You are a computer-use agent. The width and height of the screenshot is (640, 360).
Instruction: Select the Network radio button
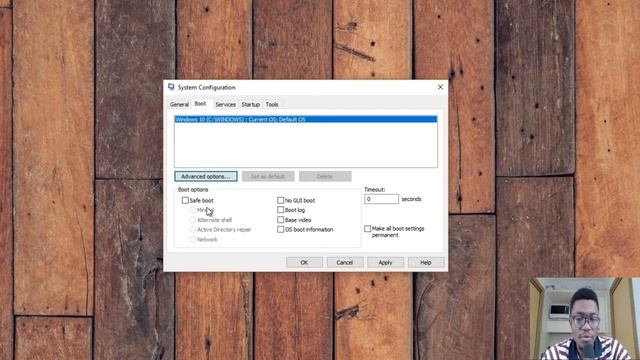[x=192, y=239]
